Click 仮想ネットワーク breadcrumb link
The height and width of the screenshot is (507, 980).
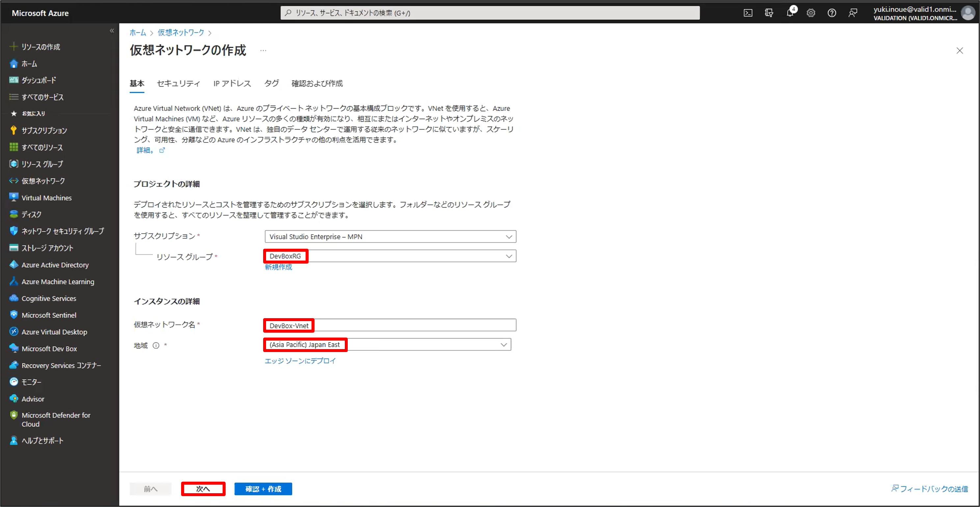(181, 32)
